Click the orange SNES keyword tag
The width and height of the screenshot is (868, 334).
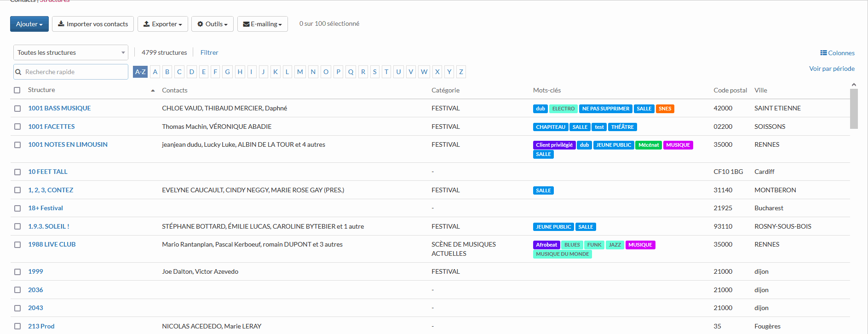tap(665, 109)
